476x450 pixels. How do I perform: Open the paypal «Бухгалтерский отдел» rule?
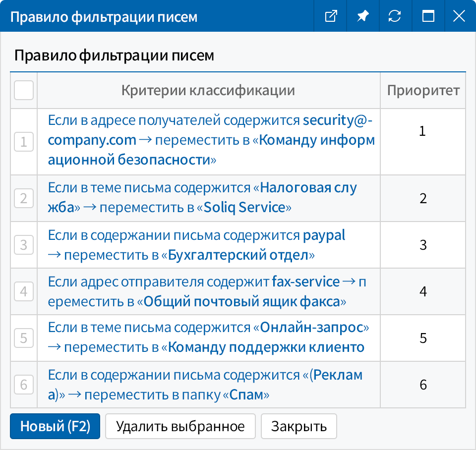tap(196, 245)
